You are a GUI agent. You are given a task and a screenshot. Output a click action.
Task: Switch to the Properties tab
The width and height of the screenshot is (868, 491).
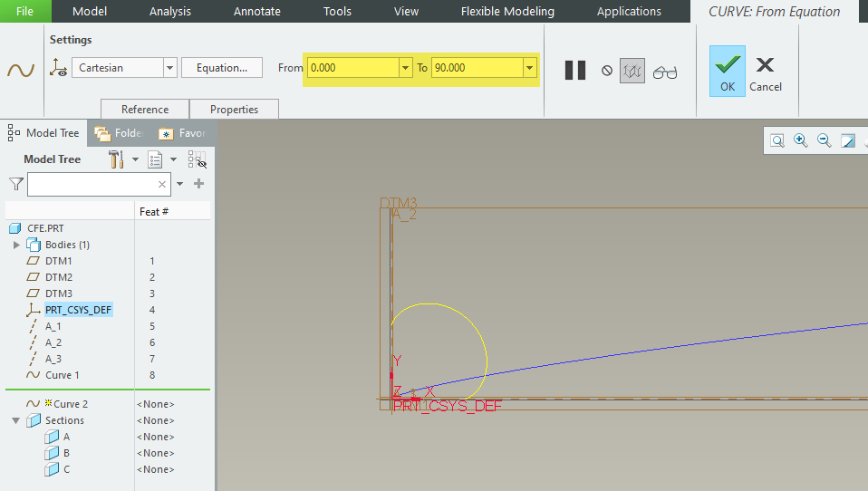(234, 110)
